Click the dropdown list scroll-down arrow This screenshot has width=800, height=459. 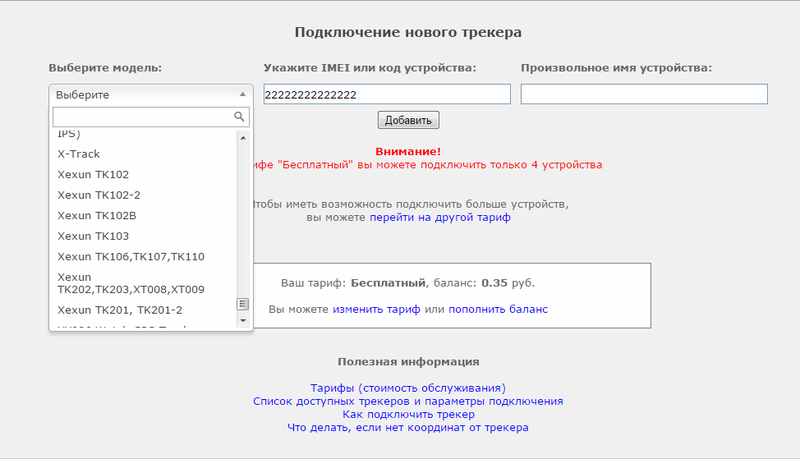[x=241, y=321]
